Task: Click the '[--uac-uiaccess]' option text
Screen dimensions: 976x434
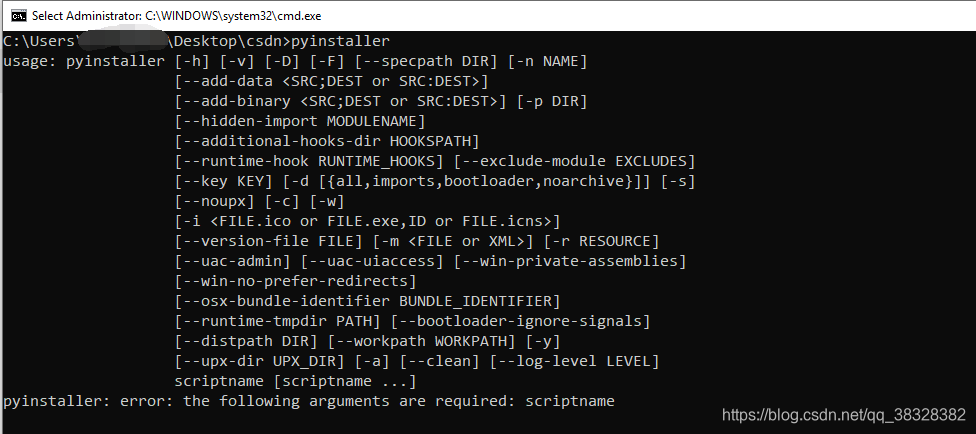Action: (x=372, y=261)
